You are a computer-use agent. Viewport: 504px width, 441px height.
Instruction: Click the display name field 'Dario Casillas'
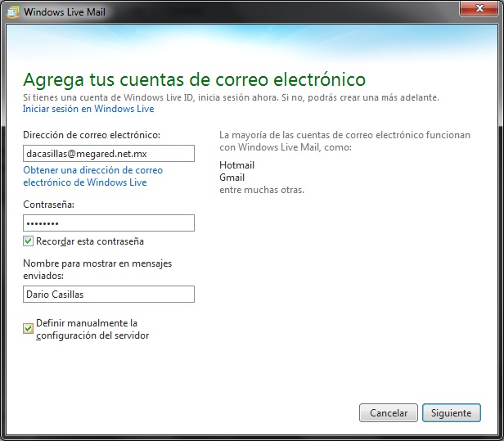coord(109,294)
